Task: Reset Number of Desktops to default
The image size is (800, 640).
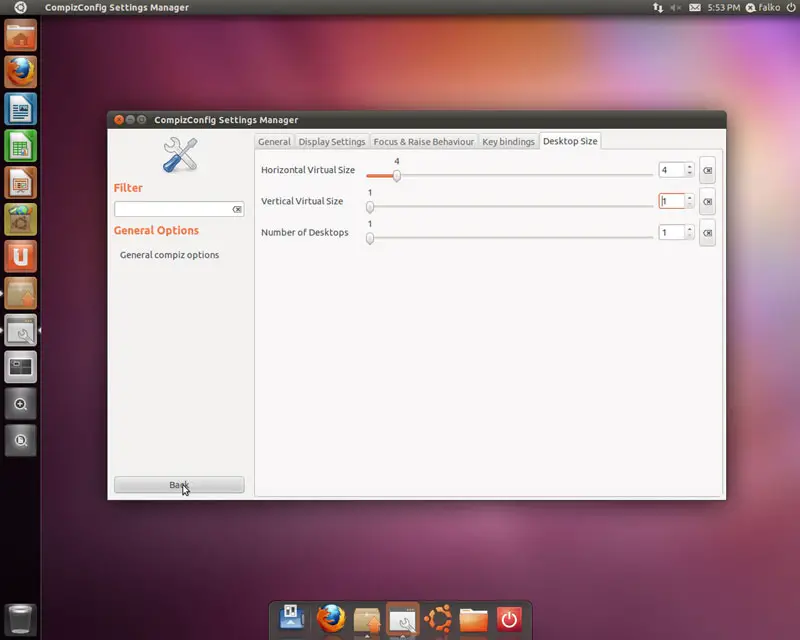Action: click(707, 233)
